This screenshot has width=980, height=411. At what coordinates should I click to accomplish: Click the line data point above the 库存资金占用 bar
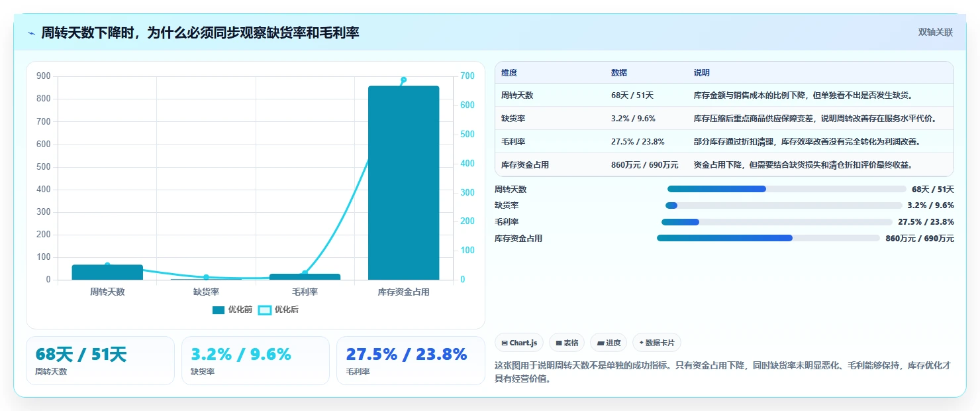403,80
